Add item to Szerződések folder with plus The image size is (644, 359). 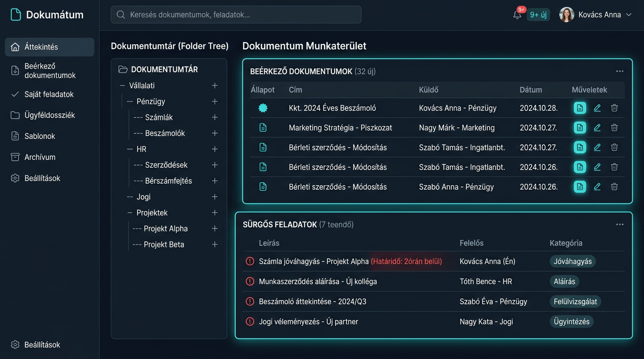coord(215,165)
